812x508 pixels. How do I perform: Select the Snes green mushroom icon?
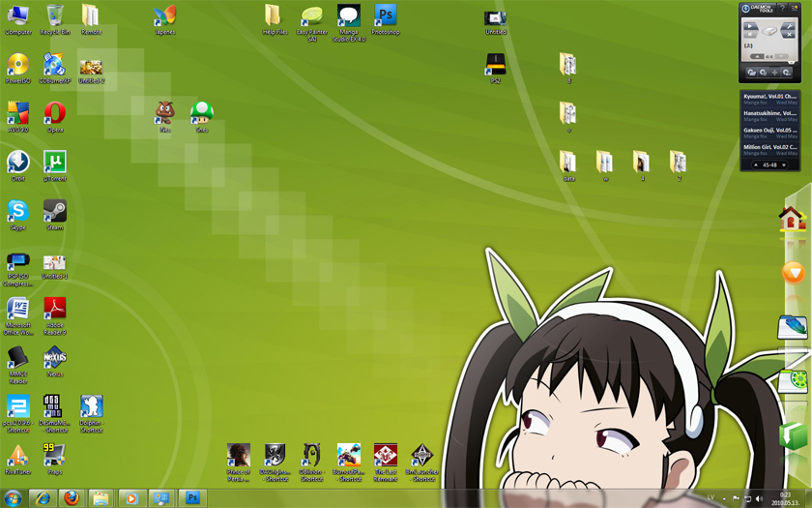tap(202, 117)
